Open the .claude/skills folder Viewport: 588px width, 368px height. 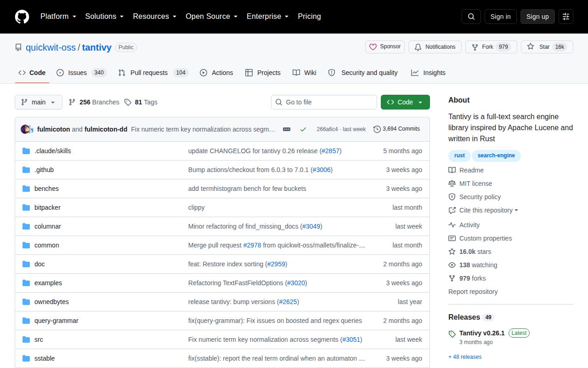(x=52, y=151)
